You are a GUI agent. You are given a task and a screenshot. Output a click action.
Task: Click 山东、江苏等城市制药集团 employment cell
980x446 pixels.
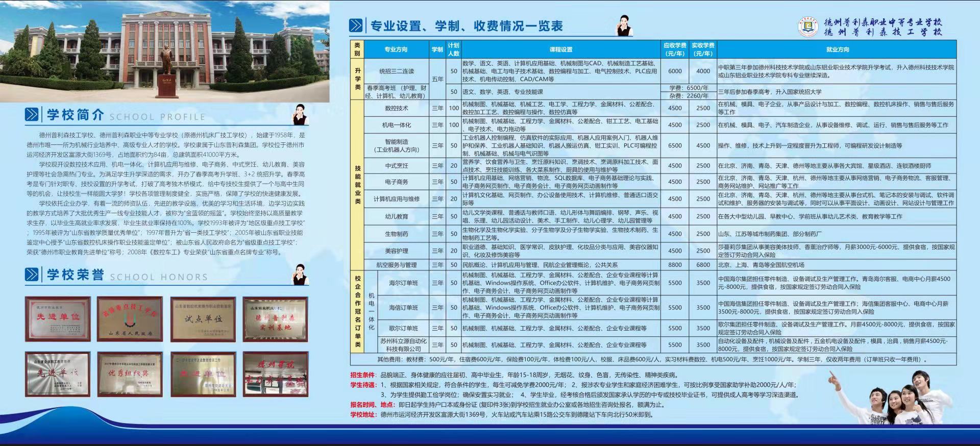pos(837,234)
